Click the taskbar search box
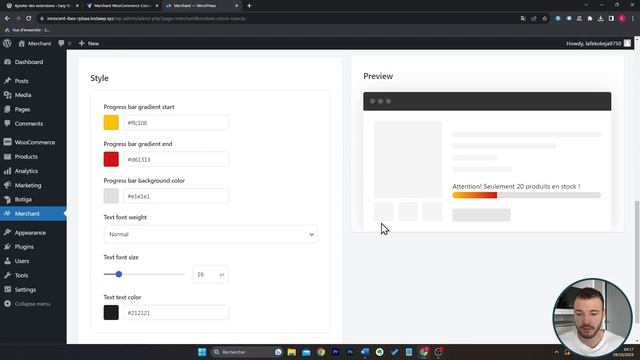 click(247, 352)
